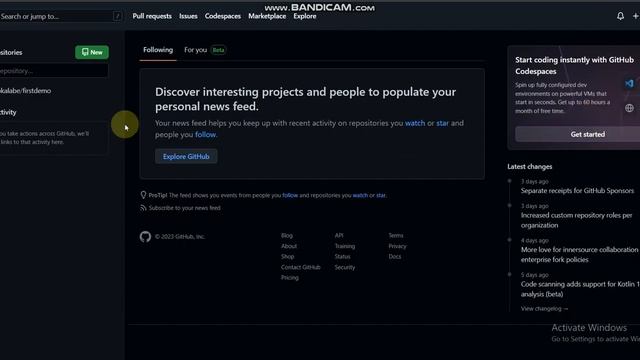
Task: Click the star link in news feed description
Action: tap(442, 123)
